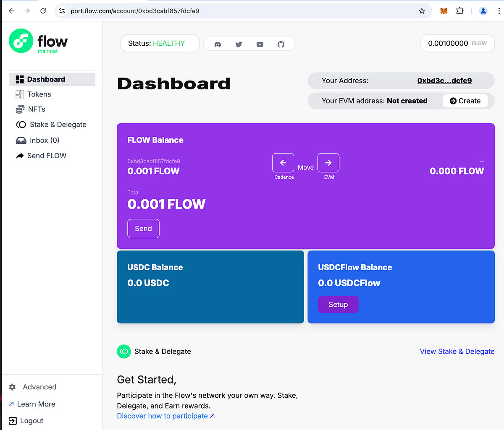Click the Twitter social icon
The width and height of the screenshot is (504, 430).
click(239, 43)
